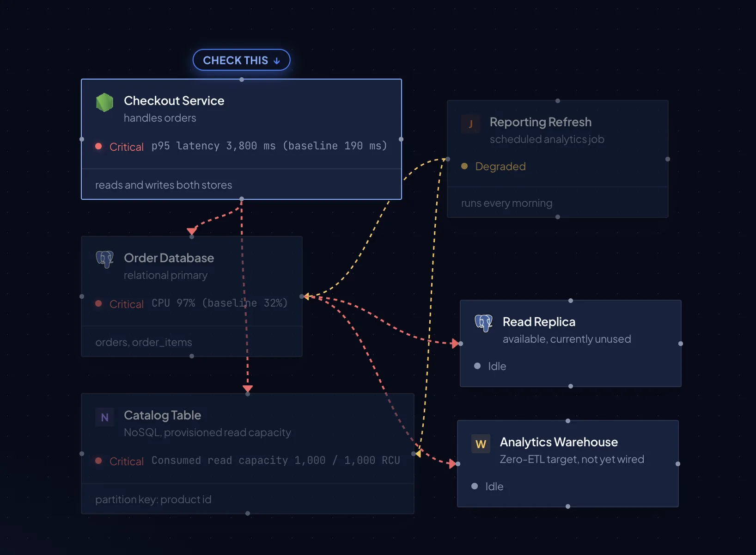Viewport: 756px width, 555px height.
Task: Click 'NoSQL, provisioned read capacity' subtitle
Action: click(207, 432)
